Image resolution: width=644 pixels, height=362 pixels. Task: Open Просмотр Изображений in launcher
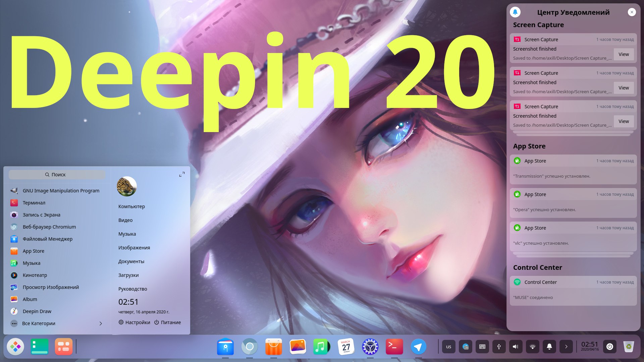pyautogui.click(x=57, y=287)
